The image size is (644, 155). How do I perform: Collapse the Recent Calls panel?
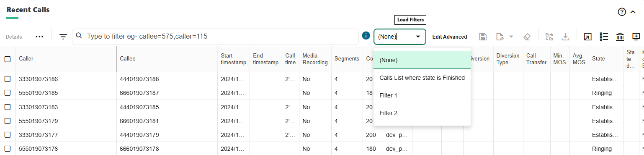633,12
